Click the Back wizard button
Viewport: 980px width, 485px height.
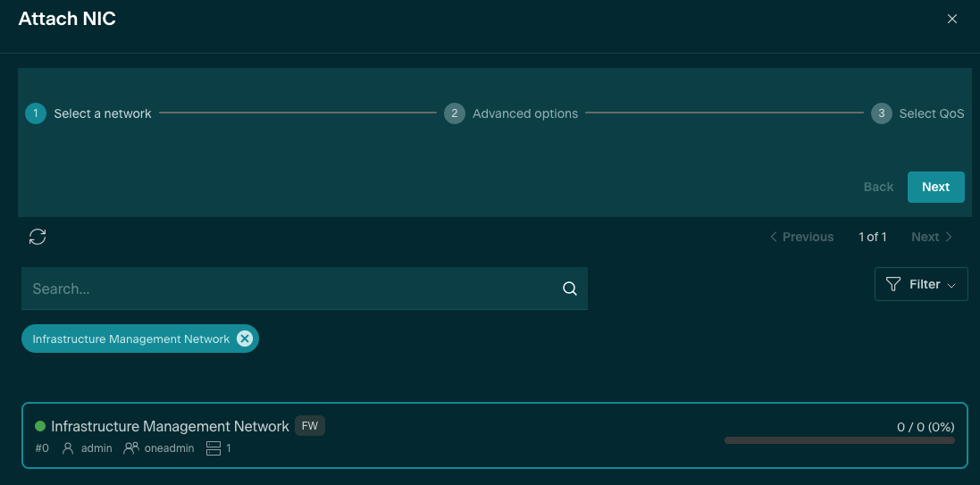point(878,187)
